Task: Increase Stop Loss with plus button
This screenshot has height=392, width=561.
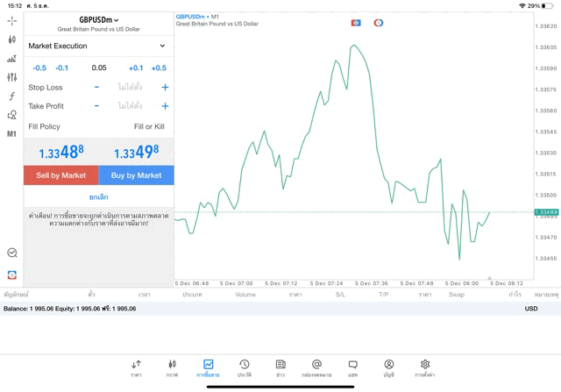Action: pos(165,88)
